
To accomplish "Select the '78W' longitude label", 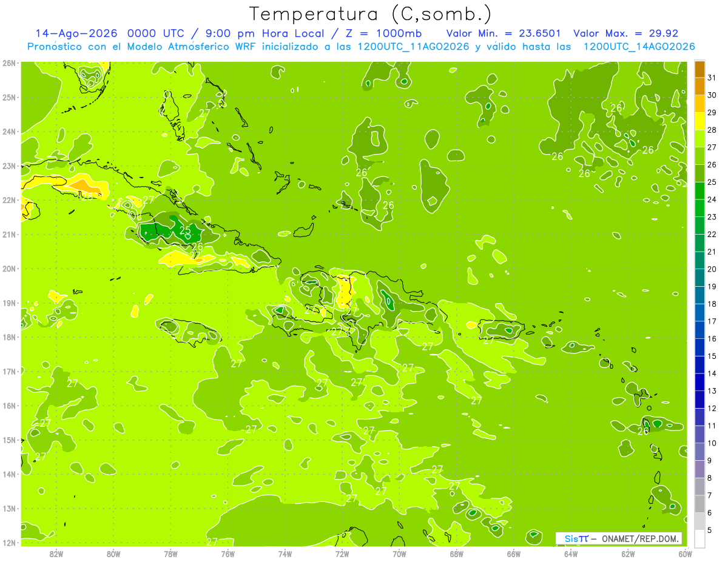I will 170,554.
